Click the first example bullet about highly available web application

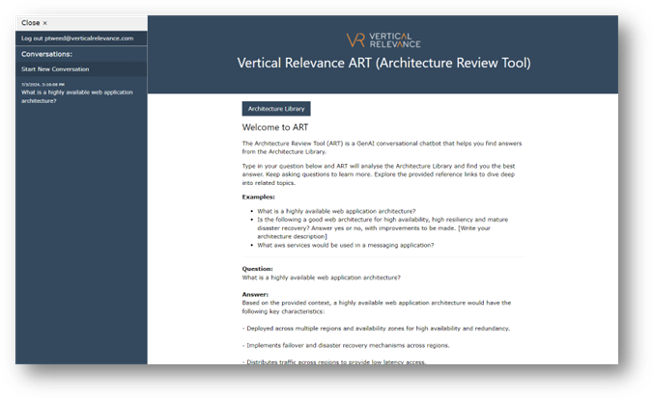[x=336, y=211]
